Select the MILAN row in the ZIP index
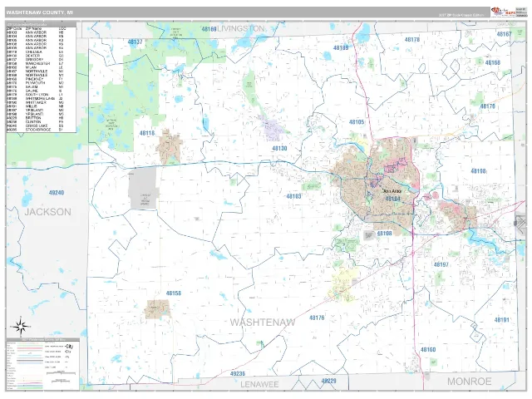The image size is (532, 399). [35, 67]
